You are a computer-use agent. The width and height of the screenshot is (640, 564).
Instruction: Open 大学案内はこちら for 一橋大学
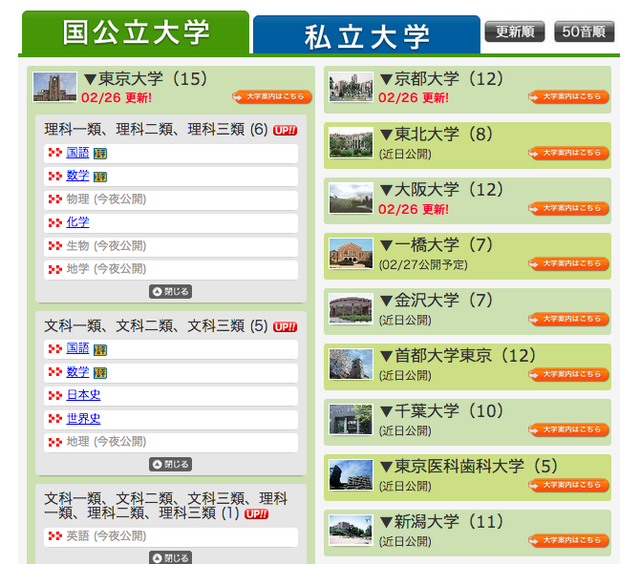(569, 264)
